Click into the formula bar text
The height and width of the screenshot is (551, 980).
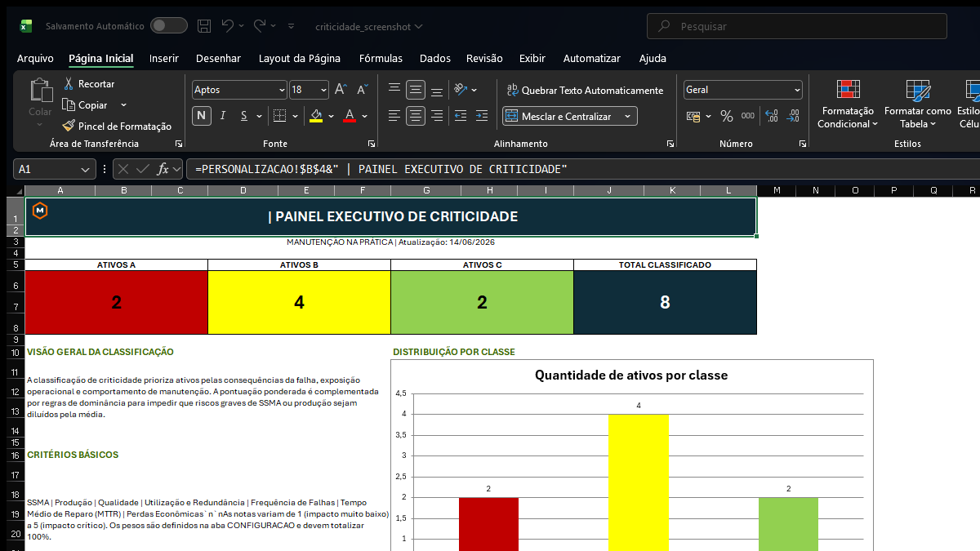click(581, 169)
